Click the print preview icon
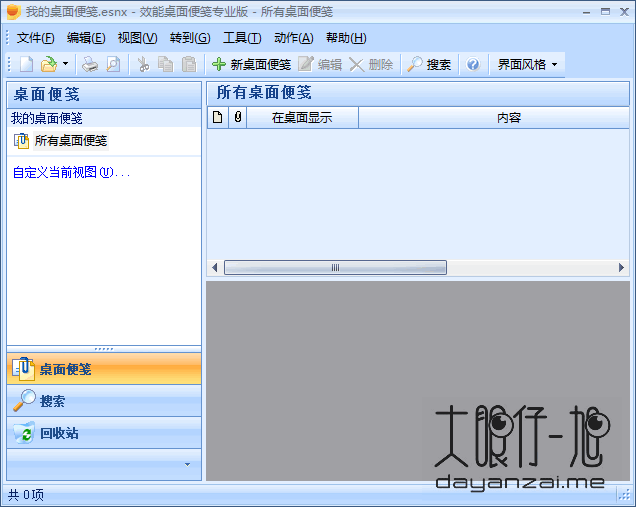This screenshot has width=636, height=507. (113, 64)
